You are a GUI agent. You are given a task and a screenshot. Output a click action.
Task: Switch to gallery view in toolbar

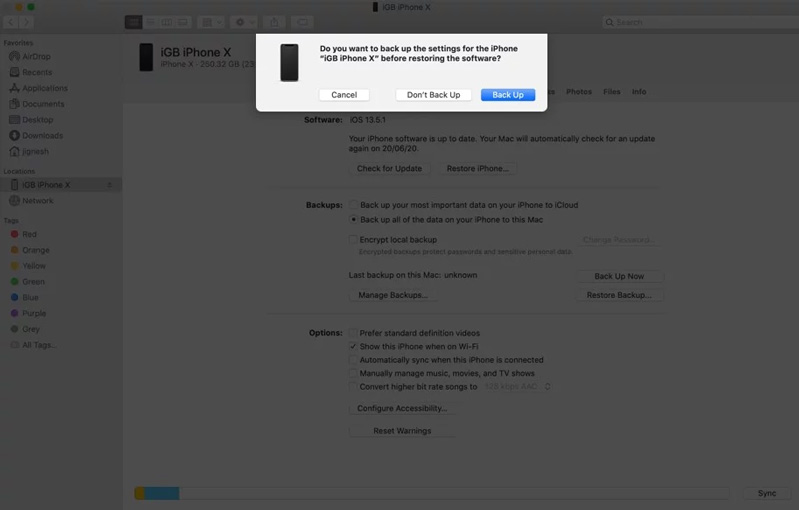183,22
